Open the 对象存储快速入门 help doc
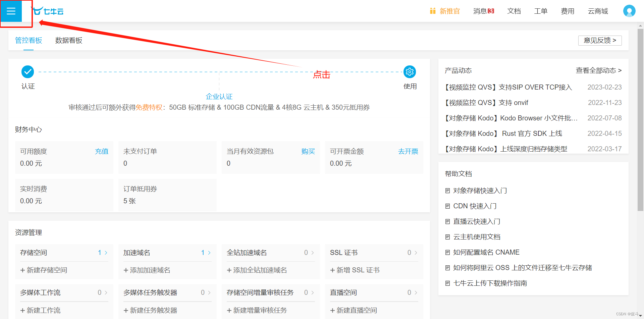This screenshot has height=319, width=644. 480,191
